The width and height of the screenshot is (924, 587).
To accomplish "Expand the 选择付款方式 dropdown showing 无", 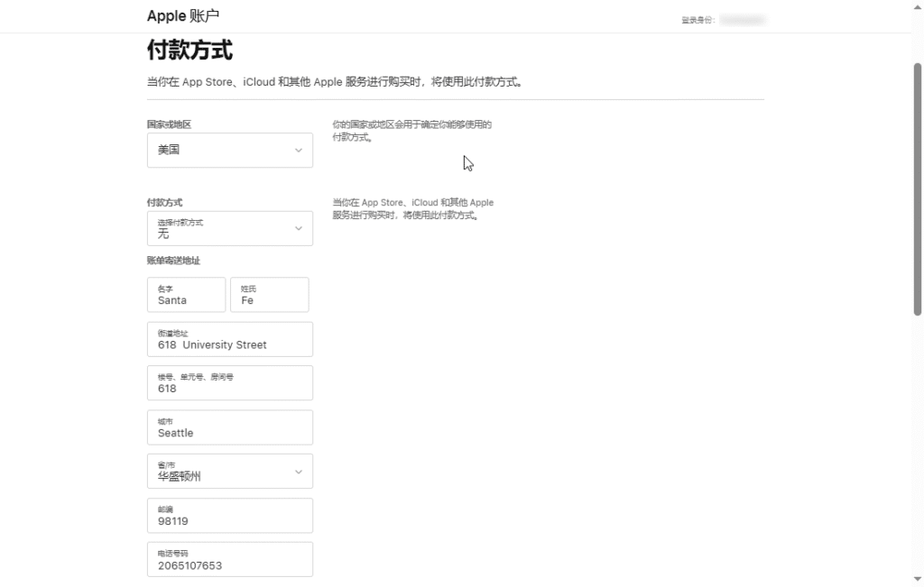I will 229,229.
